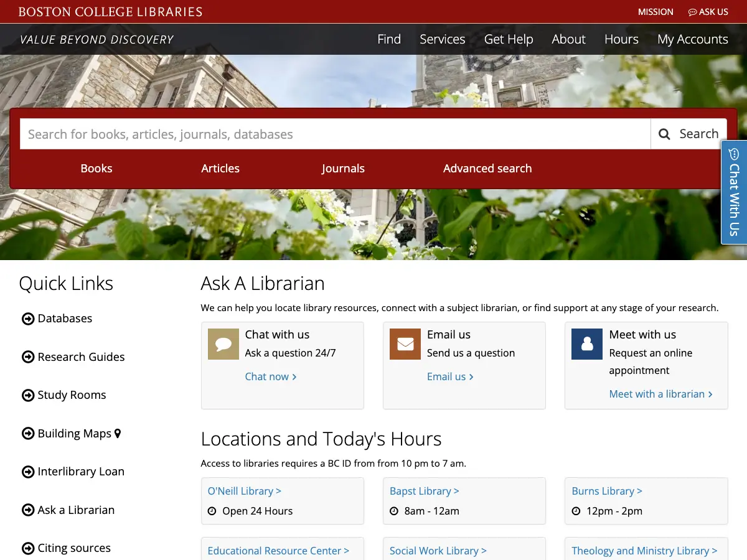747x560 pixels.
Task: Open the Find menu
Action: [x=389, y=39]
